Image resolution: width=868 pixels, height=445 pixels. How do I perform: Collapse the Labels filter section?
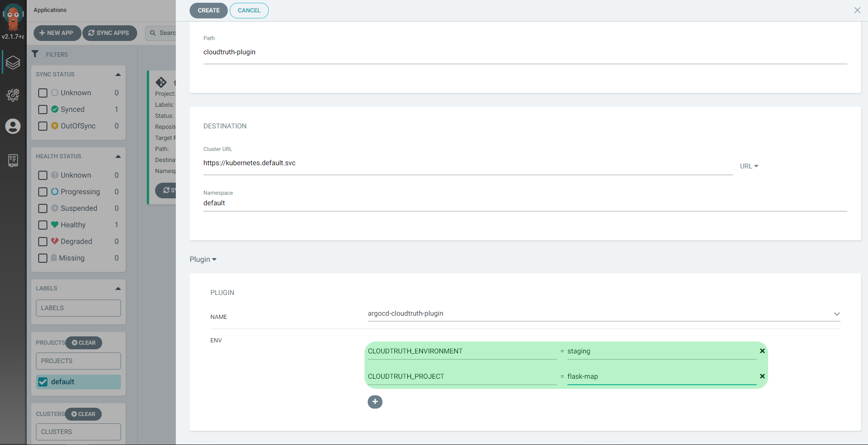pyautogui.click(x=118, y=289)
